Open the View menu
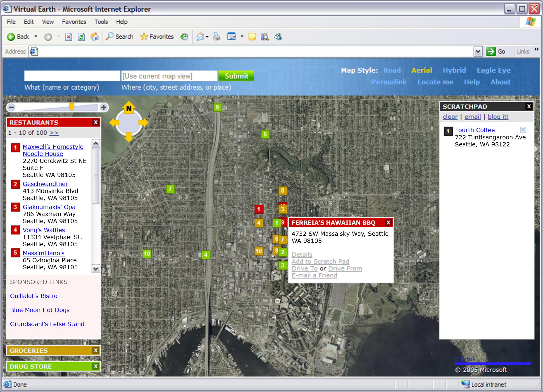Screen dimensions: 543x392 click(x=48, y=22)
